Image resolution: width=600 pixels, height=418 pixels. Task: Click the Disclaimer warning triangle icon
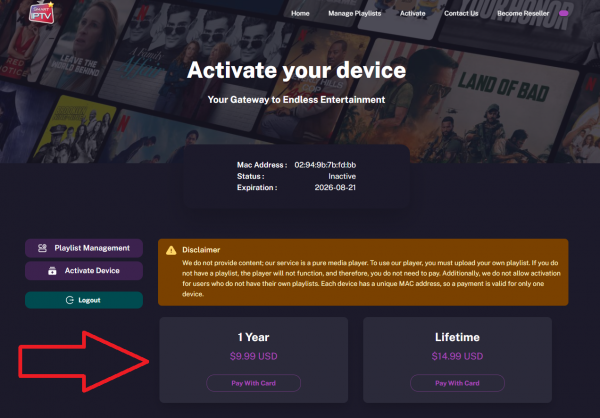pyautogui.click(x=171, y=250)
